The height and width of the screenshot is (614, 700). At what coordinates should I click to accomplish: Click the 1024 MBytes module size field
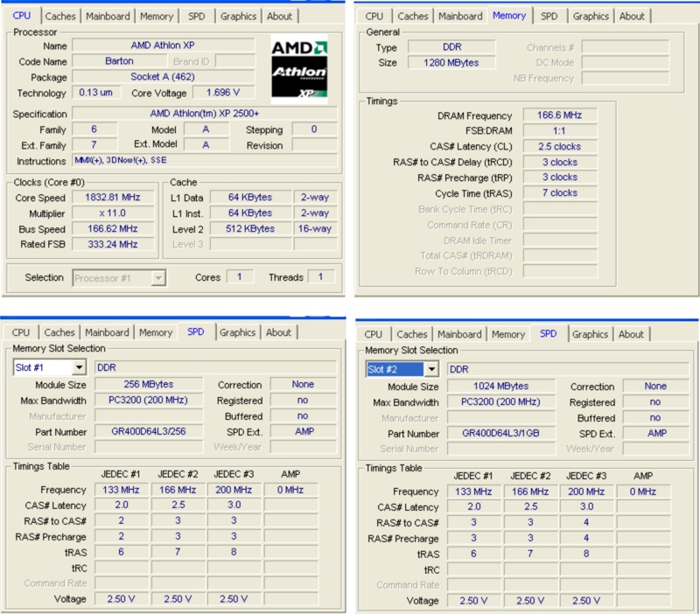coord(500,386)
